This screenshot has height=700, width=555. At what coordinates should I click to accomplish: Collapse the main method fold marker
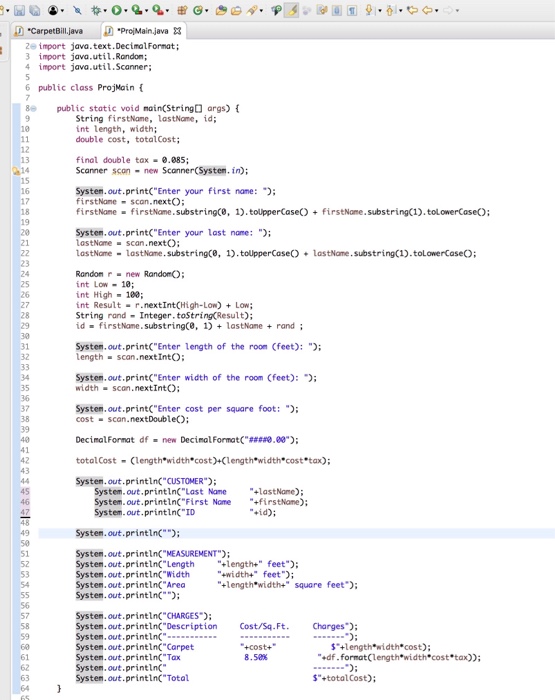pyautogui.click(x=33, y=108)
